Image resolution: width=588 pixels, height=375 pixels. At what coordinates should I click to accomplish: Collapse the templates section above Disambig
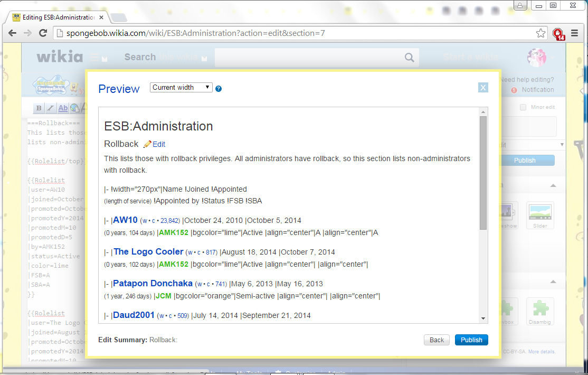point(553,282)
